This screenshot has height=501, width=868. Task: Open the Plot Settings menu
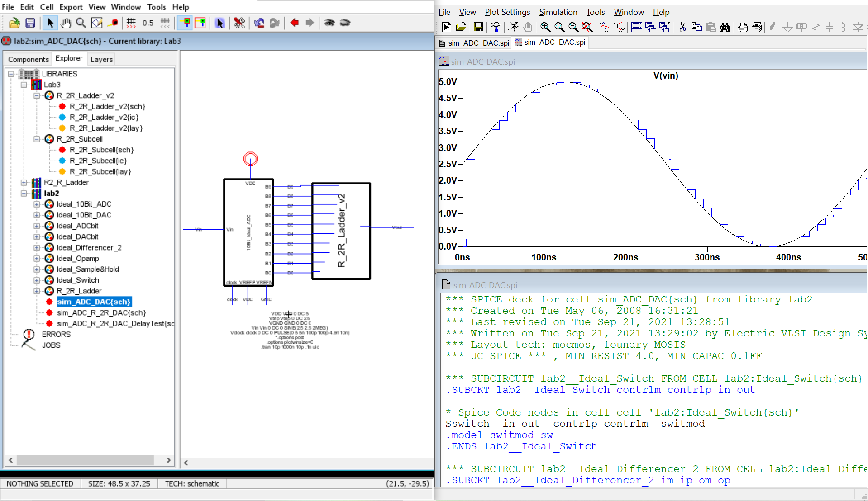pyautogui.click(x=507, y=12)
